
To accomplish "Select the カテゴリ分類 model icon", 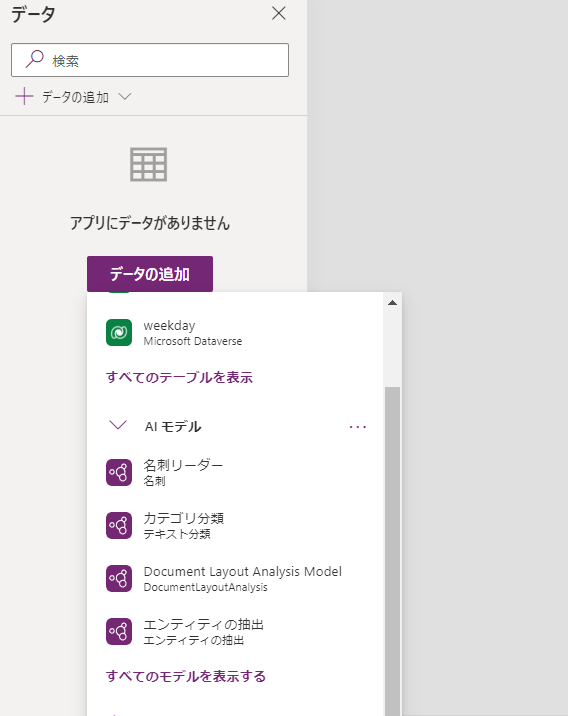I will click(119, 525).
